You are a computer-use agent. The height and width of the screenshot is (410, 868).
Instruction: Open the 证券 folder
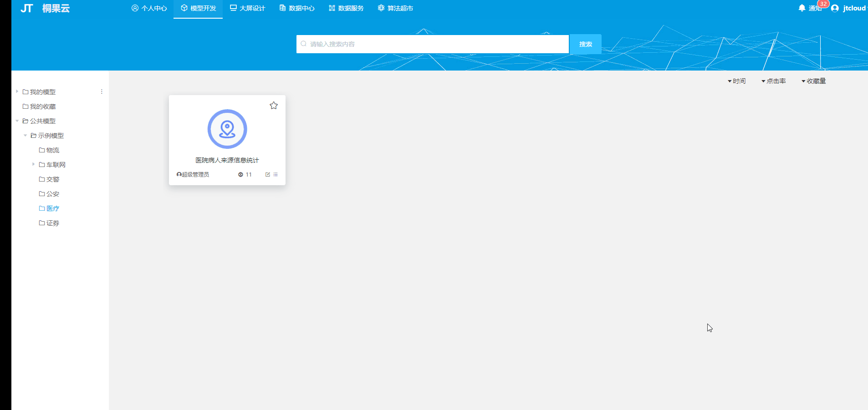pyautogui.click(x=49, y=223)
